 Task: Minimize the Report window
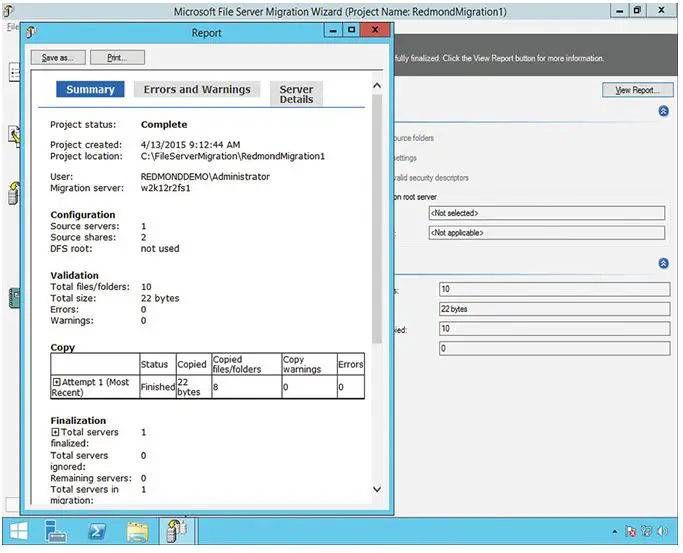[x=333, y=30]
